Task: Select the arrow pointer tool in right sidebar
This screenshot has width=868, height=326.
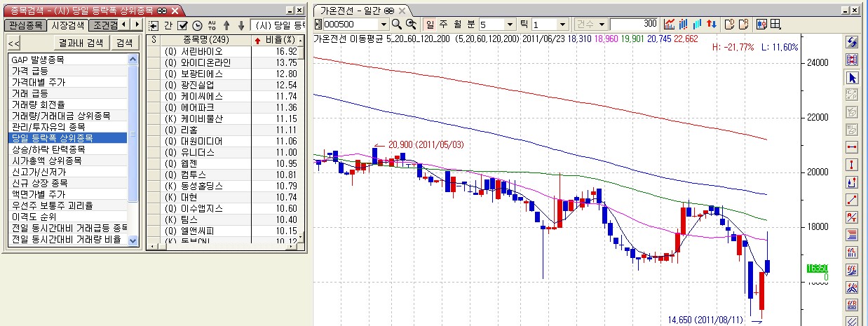Action: 853,77
